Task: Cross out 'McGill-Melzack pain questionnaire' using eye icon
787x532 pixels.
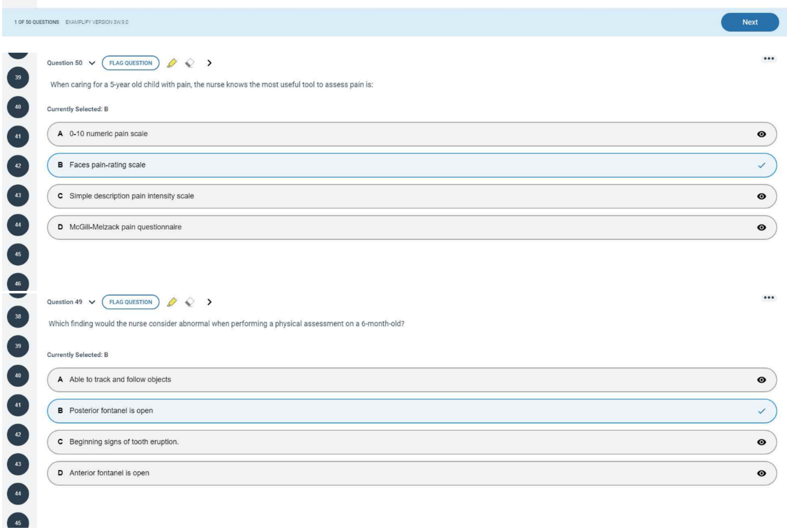Action: point(761,227)
